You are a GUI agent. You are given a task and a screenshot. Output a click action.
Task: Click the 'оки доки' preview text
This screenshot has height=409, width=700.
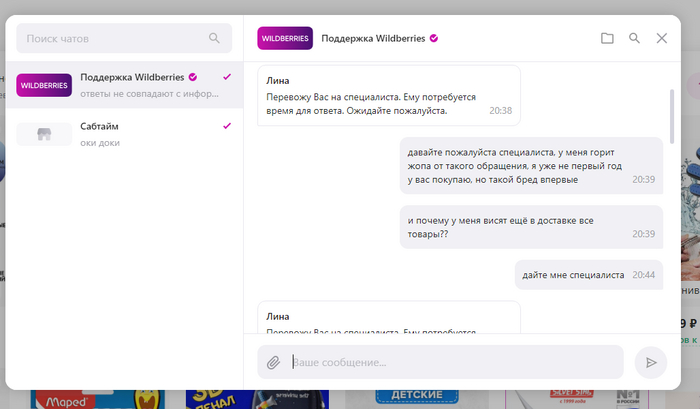point(100,143)
